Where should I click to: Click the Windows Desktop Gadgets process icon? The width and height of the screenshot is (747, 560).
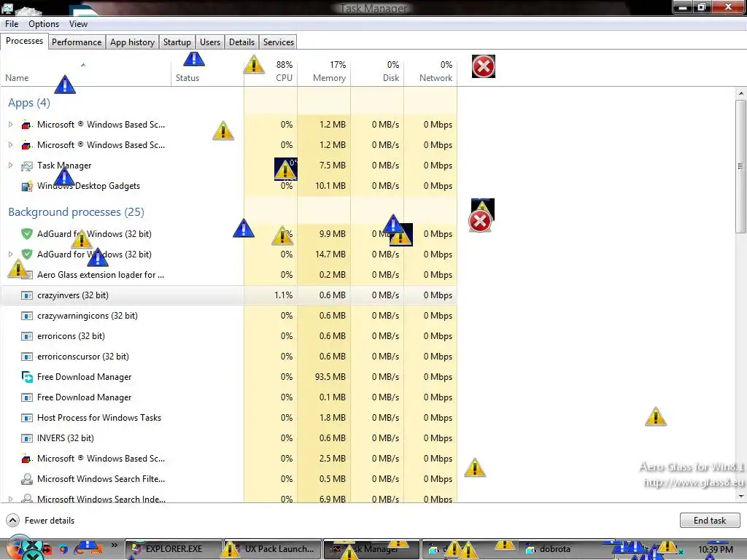(x=27, y=186)
